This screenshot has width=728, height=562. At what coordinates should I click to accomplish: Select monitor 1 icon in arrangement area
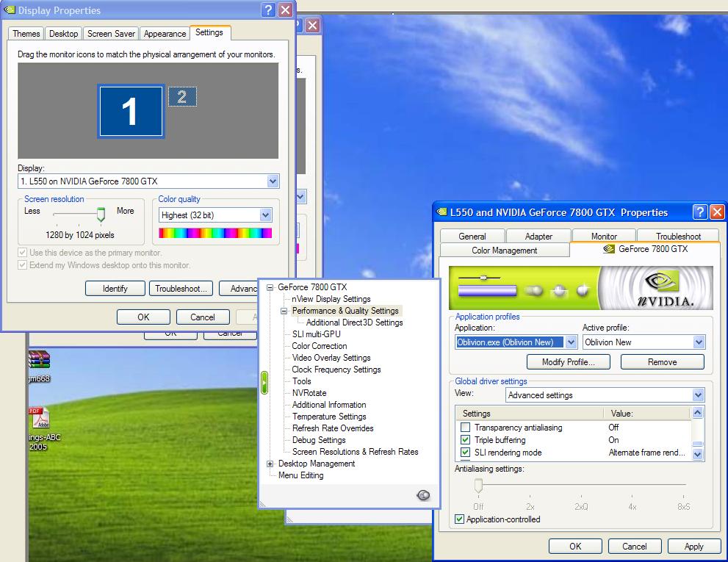131,112
